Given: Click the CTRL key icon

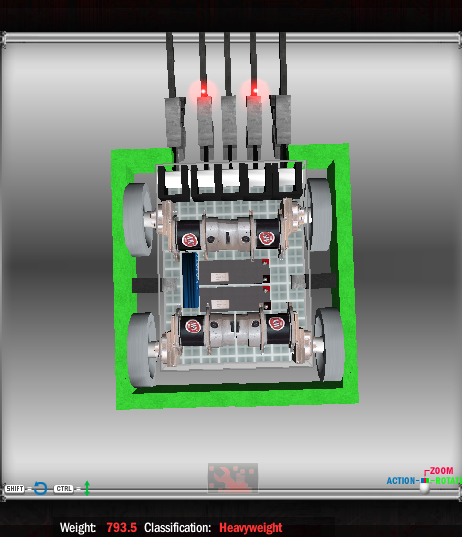Looking at the screenshot, I should click(64, 488).
